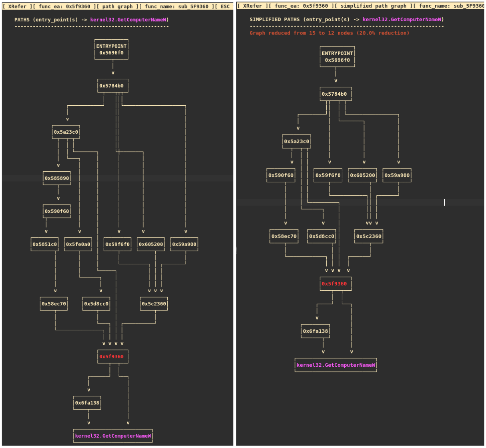Select node 0x605200 in simplified graph
Image resolution: width=486 pixels, height=448 pixels.
[363, 175]
